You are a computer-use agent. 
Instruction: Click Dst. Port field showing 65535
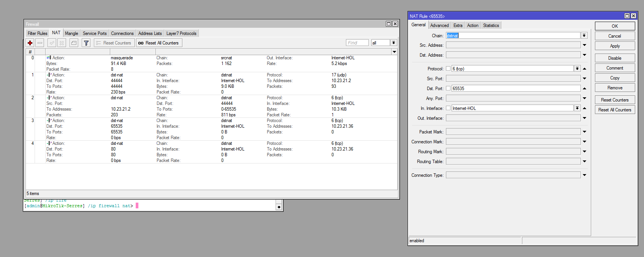click(516, 88)
